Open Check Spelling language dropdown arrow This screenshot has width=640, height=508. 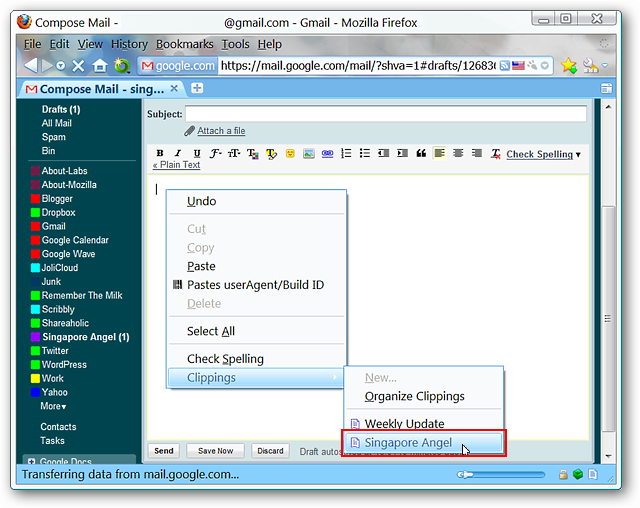tap(578, 155)
